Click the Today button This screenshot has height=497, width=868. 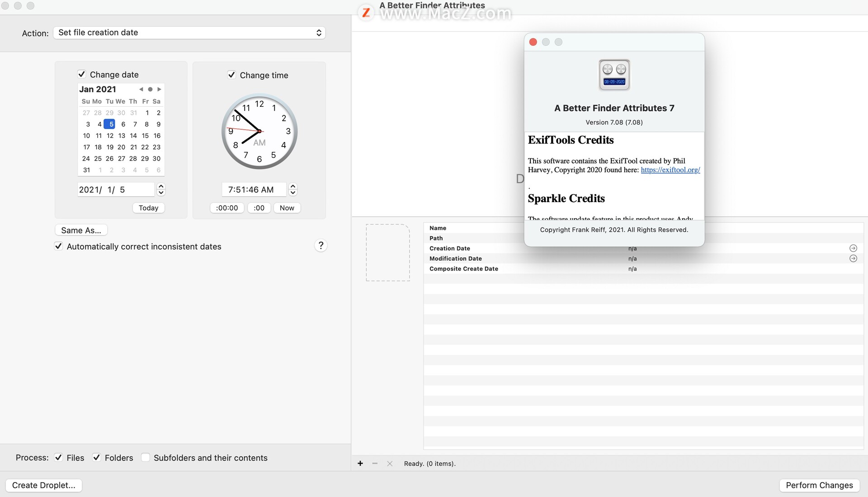tap(148, 208)
